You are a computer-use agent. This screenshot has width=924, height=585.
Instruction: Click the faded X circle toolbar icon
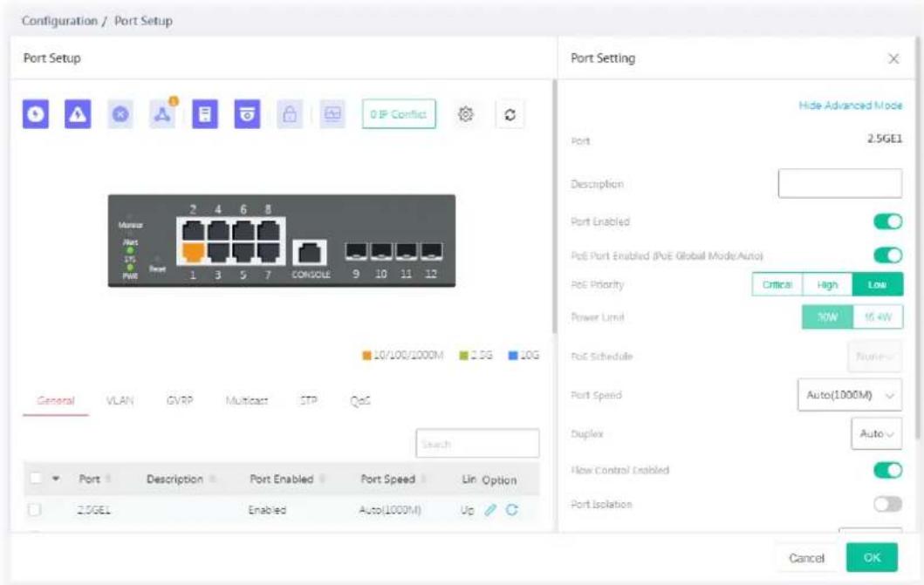pos(120,114)
